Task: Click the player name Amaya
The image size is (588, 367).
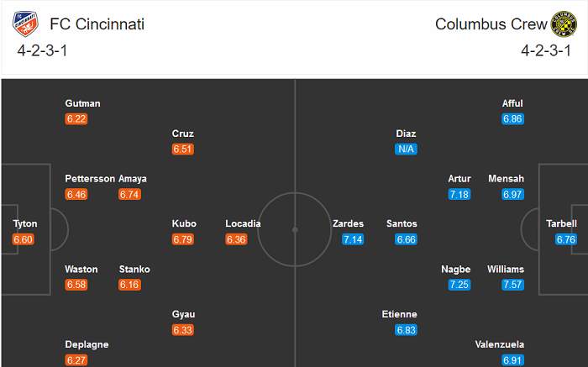Action: click(134, 179)
